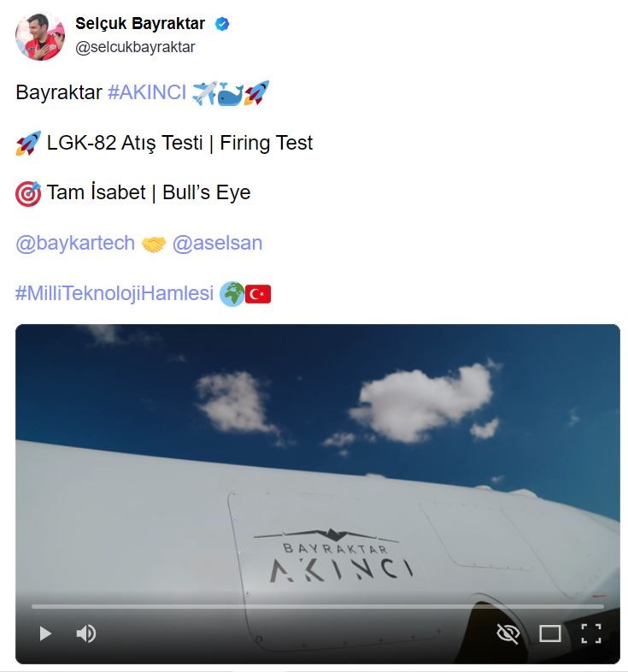Open Selçuk Bayraktar's profile picture
Screen dimensions: 628x672
(x=39, y=37)
